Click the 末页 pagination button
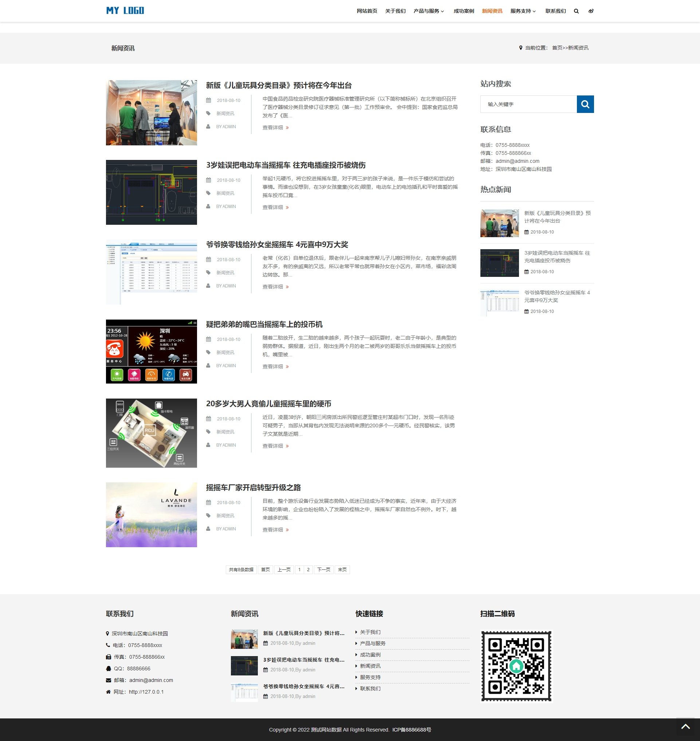This screenshot has height=741, width=700. 342,570
